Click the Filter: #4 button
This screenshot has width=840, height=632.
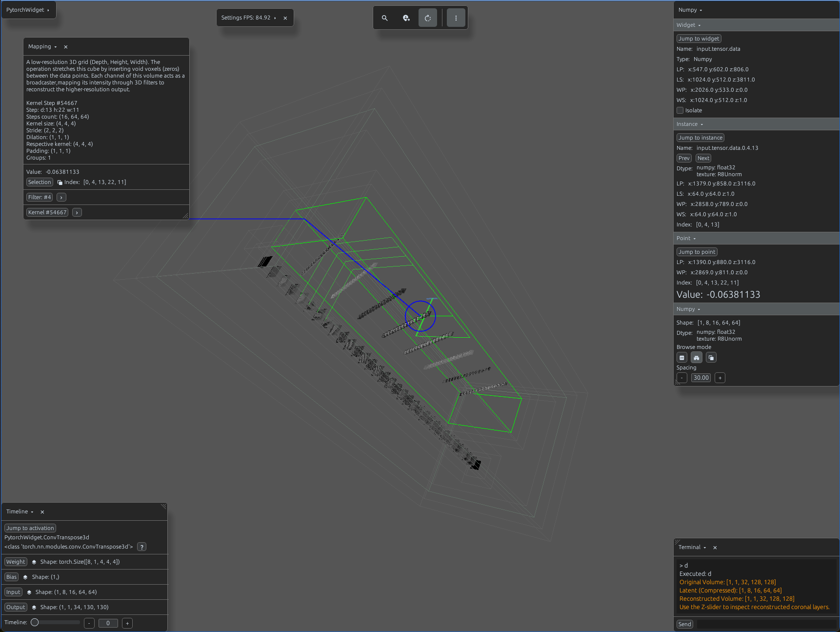point(40,197)
